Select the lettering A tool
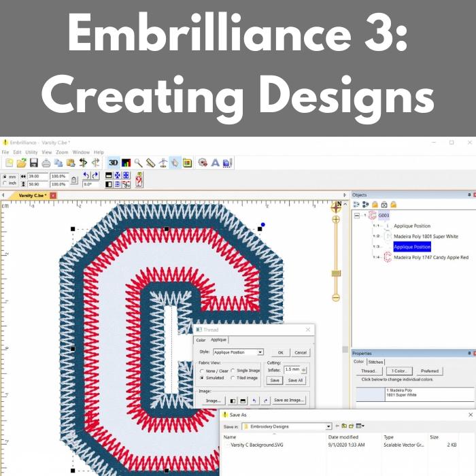 coord(216,163)
